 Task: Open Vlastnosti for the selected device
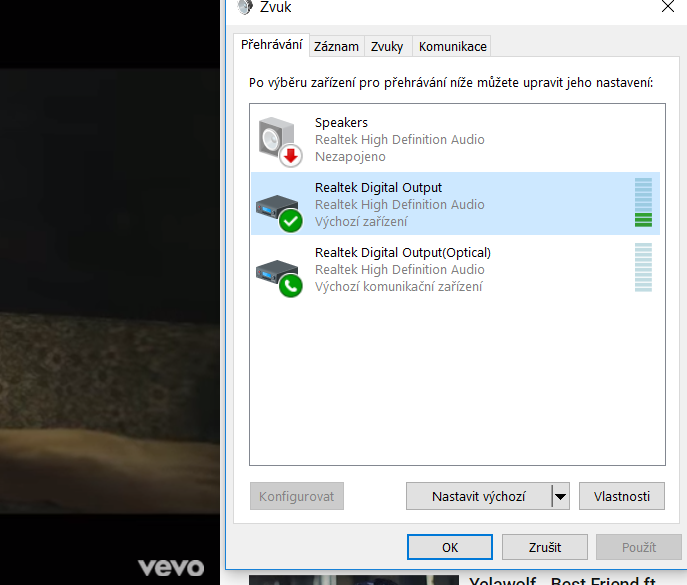pos(622,496)
